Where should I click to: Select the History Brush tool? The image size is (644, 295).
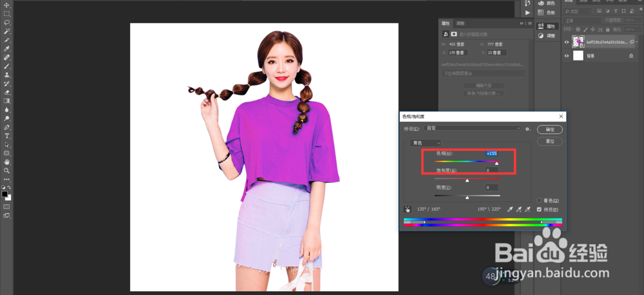tap(6, 83)
